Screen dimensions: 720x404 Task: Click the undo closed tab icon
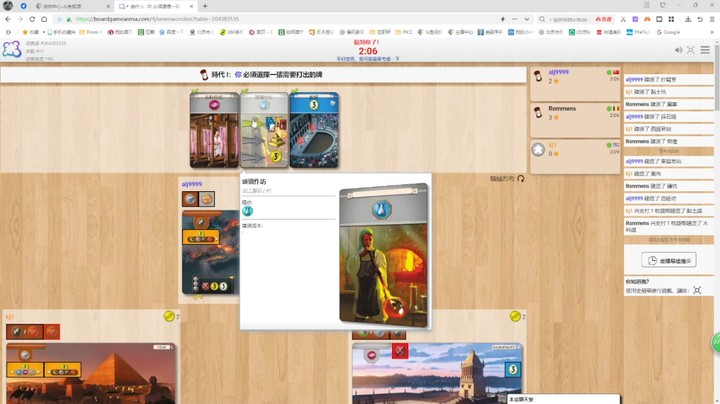tap(700, 19)
